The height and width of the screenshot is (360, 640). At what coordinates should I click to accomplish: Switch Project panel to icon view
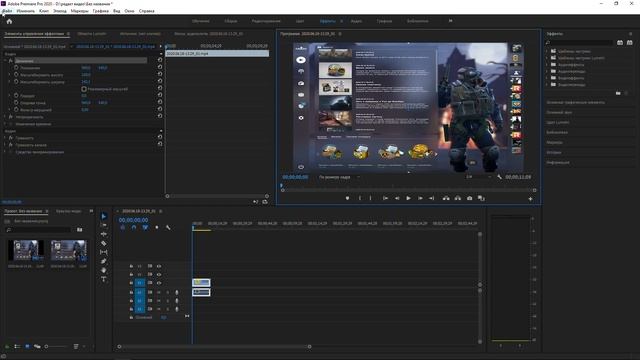coord(27,347)
